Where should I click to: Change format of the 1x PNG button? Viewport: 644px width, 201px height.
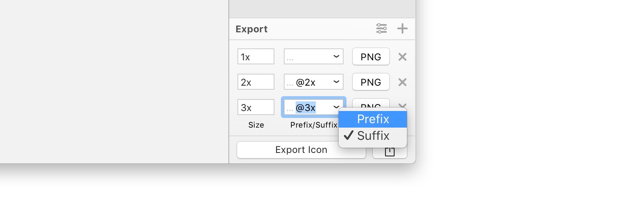click(371, 57)
